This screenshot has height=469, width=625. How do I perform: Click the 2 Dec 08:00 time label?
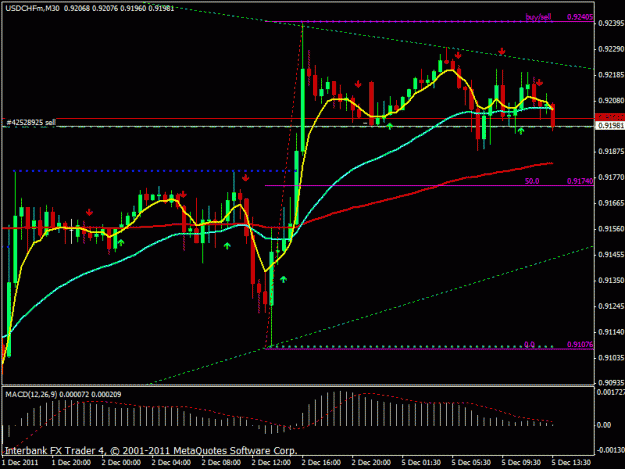click(x=221, y=463)
